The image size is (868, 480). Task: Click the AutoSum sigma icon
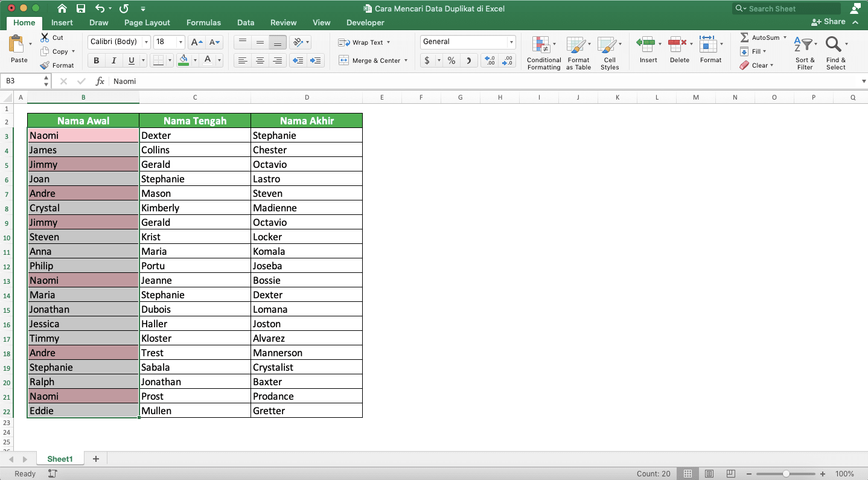coord(744,37)
